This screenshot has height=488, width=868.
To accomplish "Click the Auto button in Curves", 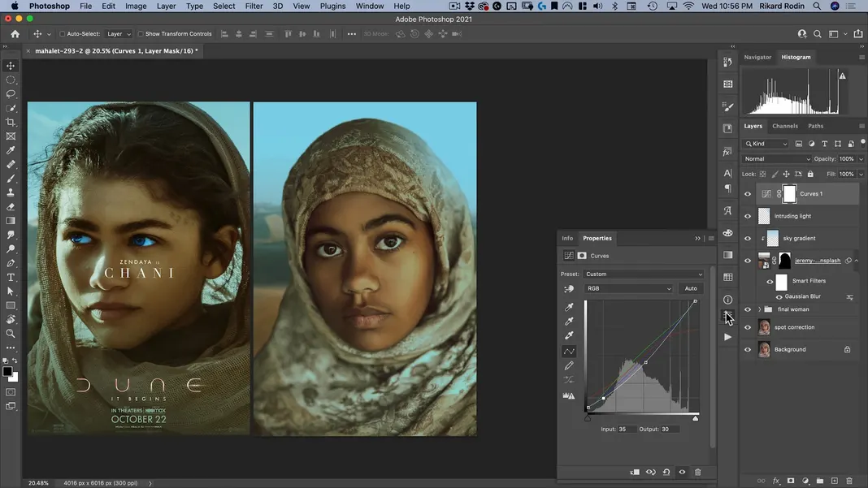I will [x=691, y=288].
